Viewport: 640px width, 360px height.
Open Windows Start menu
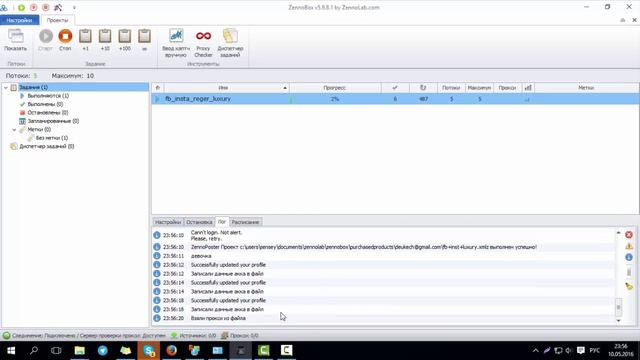click(x=11, y=350)
